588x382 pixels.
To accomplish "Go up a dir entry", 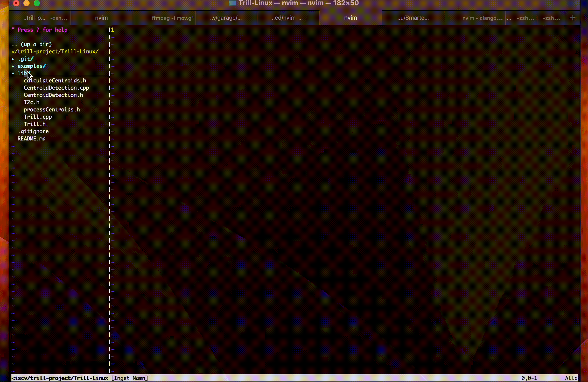I will [31, 44].
